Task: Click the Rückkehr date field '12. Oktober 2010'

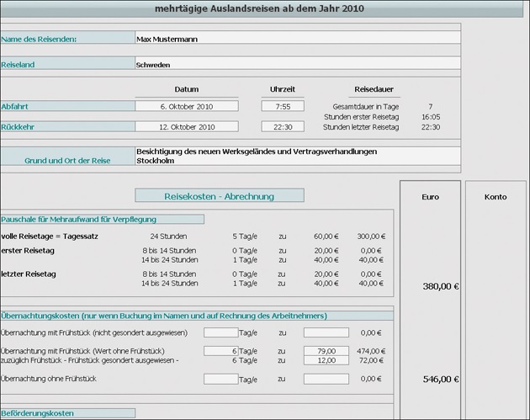Action: 186,127
